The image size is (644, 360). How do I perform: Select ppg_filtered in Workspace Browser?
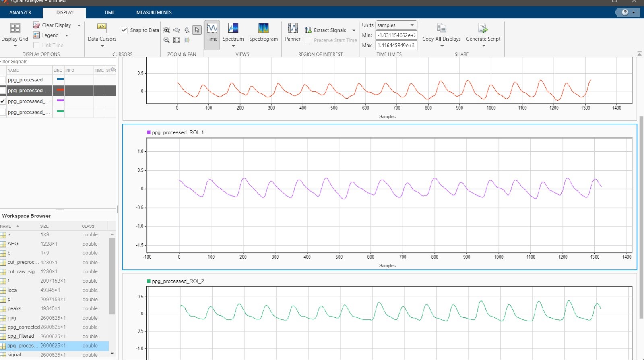[21, 336]
